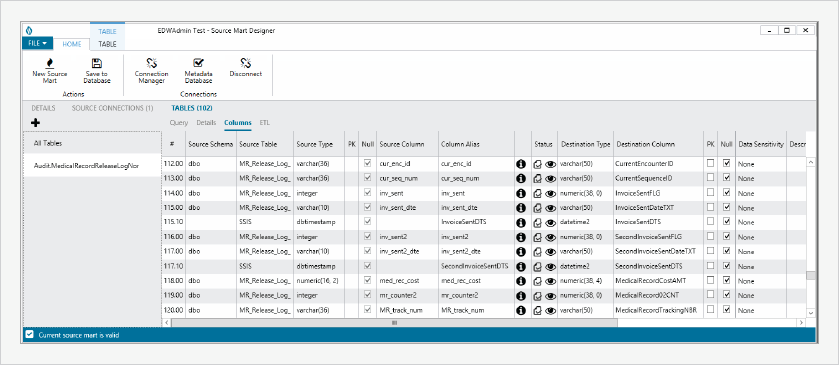Viewport: 839px width, 365px height.
Task: Switch to the HOME ribbon tab
Action: [x=72, y=44]
